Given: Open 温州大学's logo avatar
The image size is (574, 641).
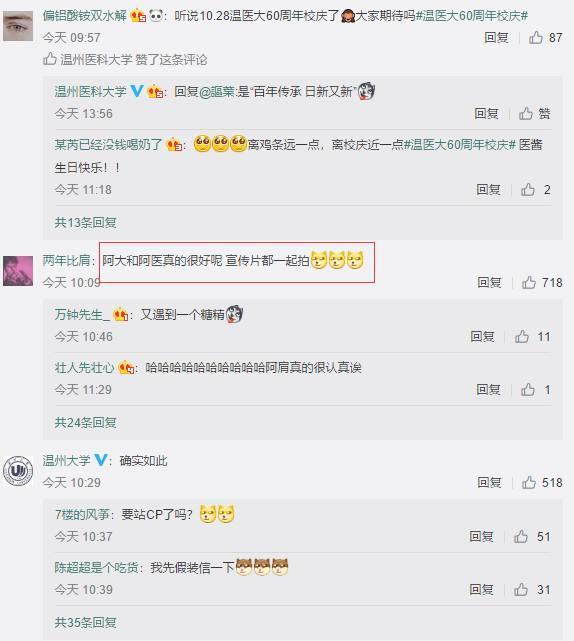Looking at the screenshot, I should click(x=18, y=471).
